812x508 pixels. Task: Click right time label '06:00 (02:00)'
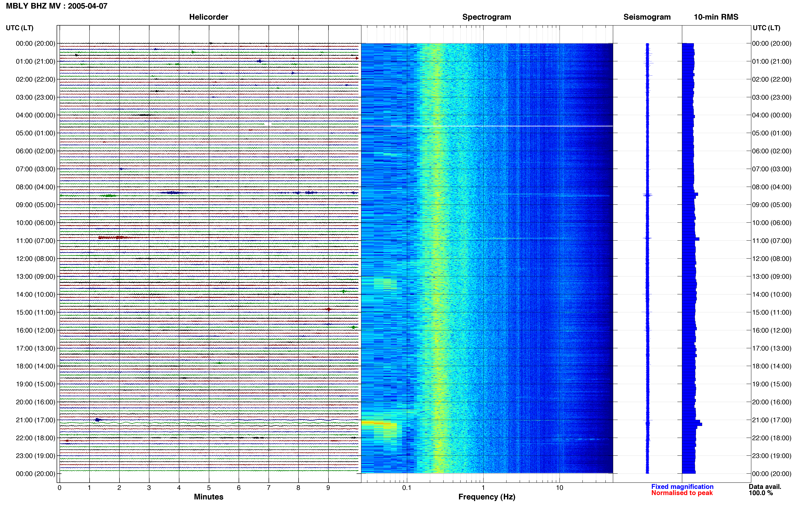click(x=772, y=151)
